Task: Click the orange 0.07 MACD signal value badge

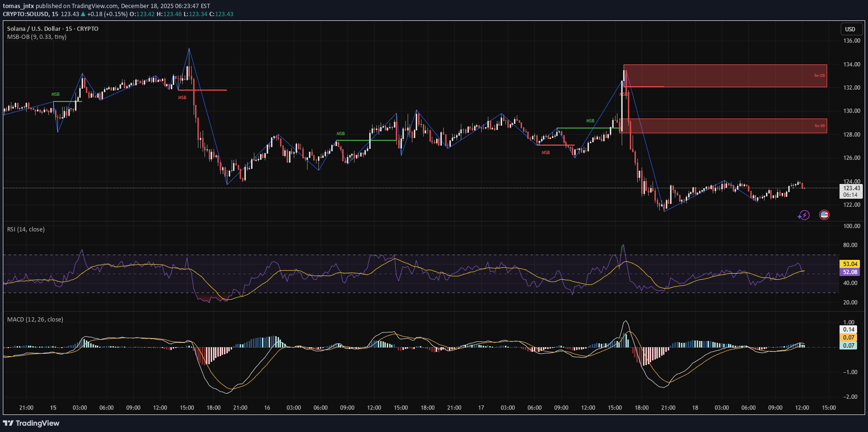Action: pos(848,337)
